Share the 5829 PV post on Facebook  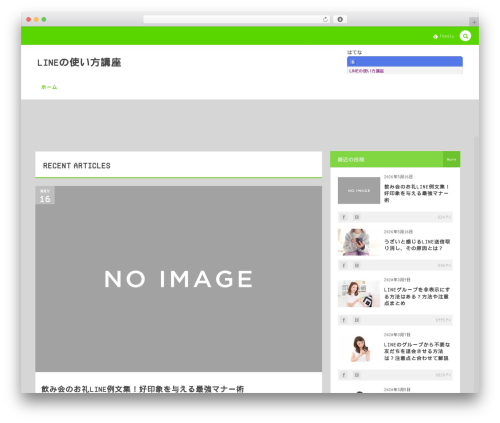[344, 375]
